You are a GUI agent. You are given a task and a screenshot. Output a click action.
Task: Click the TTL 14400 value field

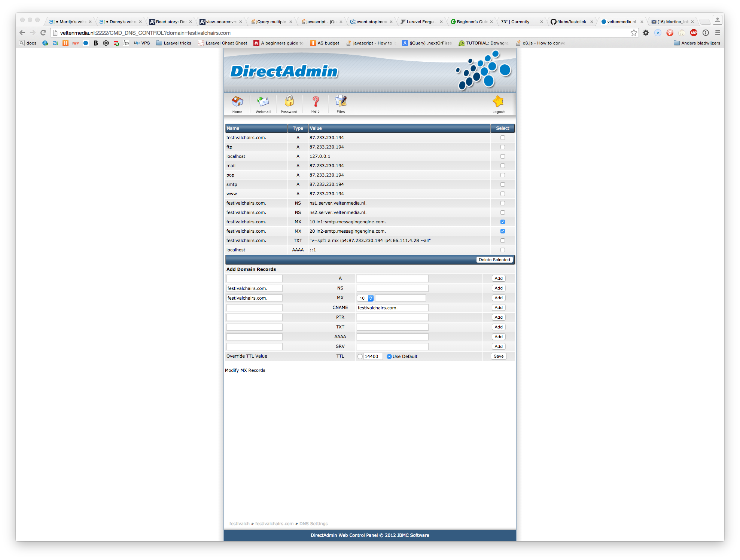point(373,356)
